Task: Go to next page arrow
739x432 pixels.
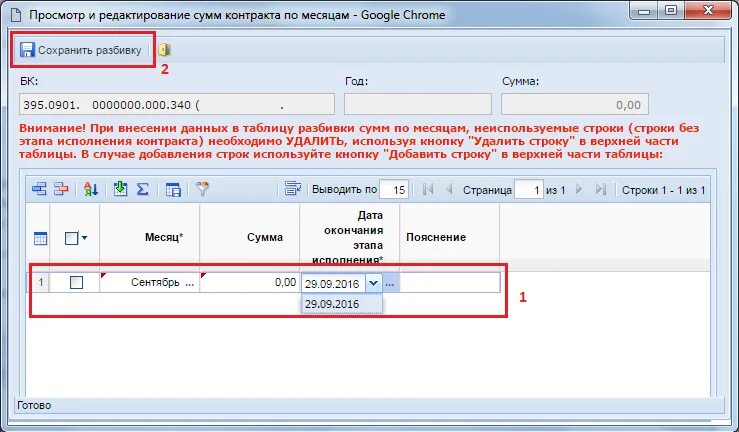Action: (x=579, y=189)
